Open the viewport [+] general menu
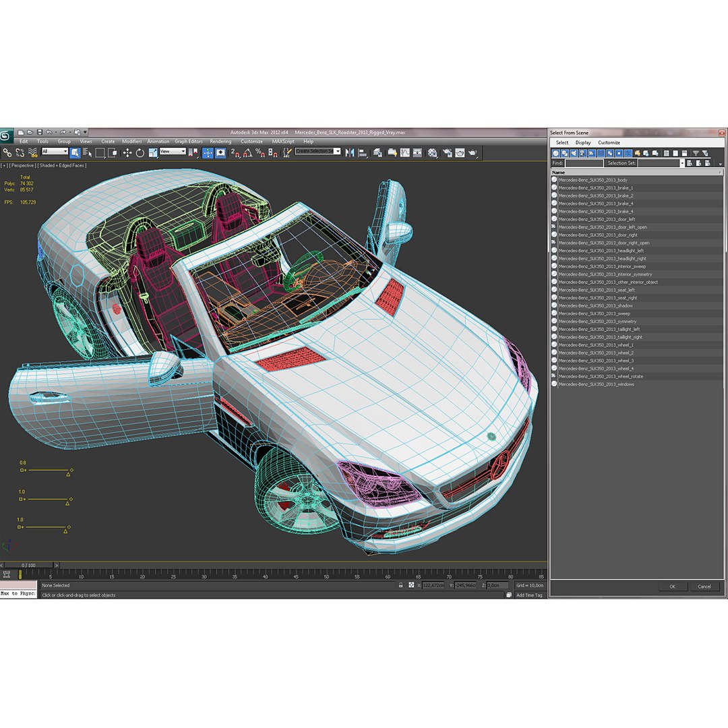Viewport: 728px width, 728px height. point(4,165)
